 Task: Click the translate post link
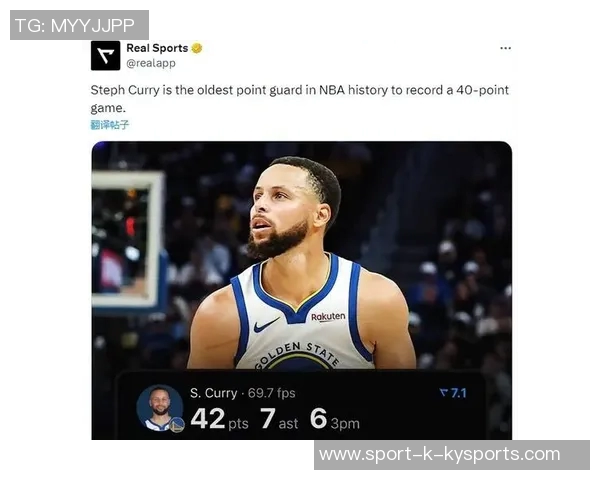tap(110, 125)
